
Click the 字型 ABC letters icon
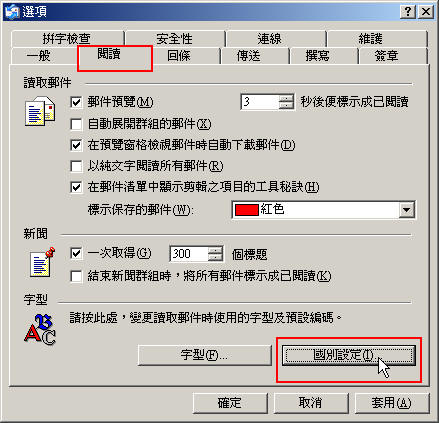pyautogui.click(x=40, y=329)
